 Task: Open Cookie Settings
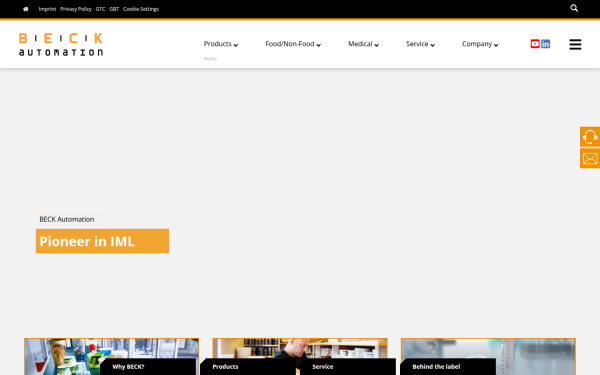click(141, 9)
